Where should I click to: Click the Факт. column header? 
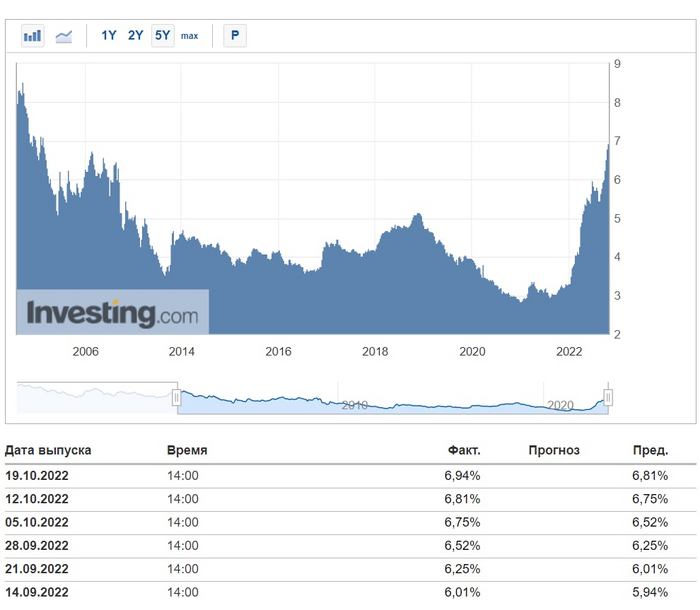pyautogui.click(x=464, y=451)
